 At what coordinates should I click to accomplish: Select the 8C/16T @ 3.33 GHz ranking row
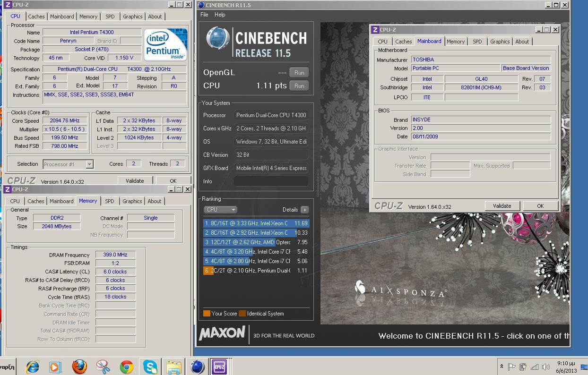[x=256, y=223]
